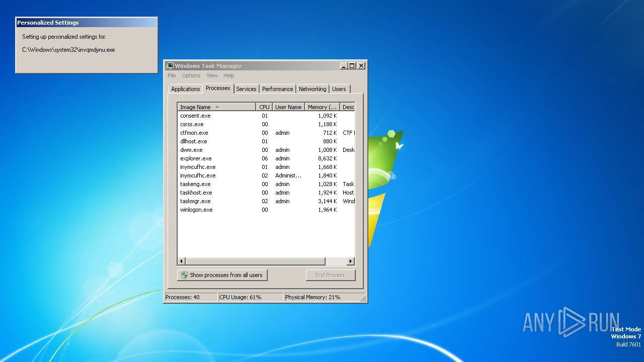Click the Task Manager title bar icon
The image size is (644, 362).
coord(170,66)
